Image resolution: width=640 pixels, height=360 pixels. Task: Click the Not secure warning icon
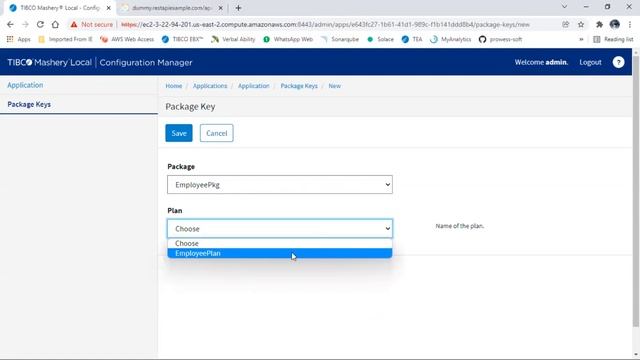click(x=74, y=24)
